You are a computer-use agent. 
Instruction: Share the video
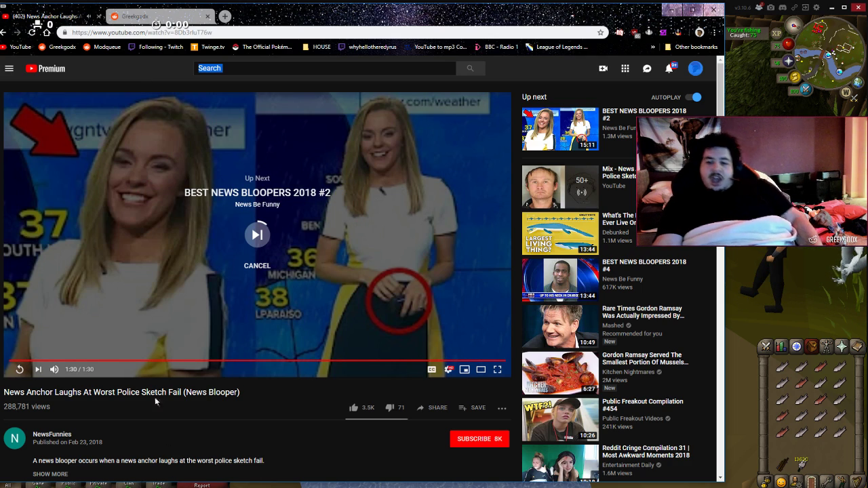(432, 407)
